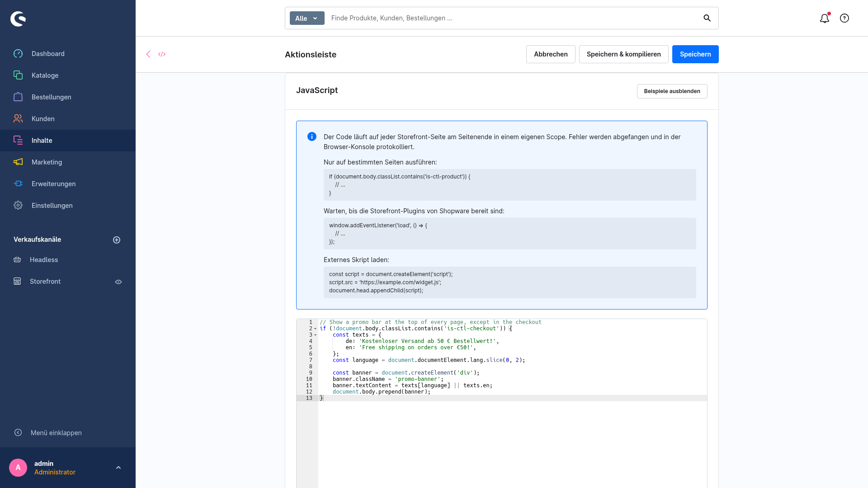Hide examples with Beispiele ausblenden
This screenshot has height=488, width=868.
pyautogui.click(x=672, y=91)
